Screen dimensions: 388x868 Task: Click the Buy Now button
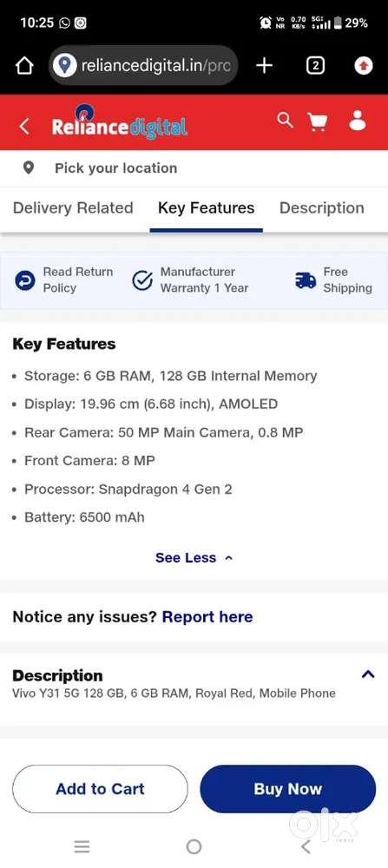288,789
